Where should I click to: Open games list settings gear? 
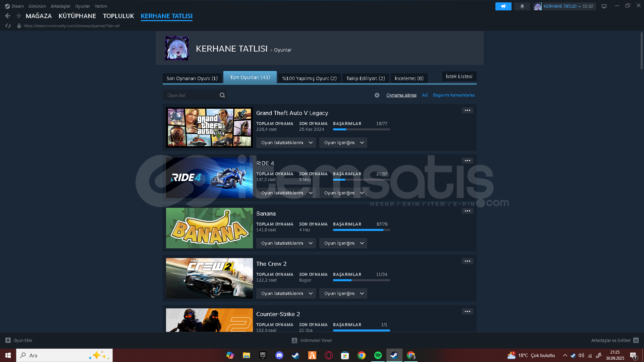[x=377, y=95]
